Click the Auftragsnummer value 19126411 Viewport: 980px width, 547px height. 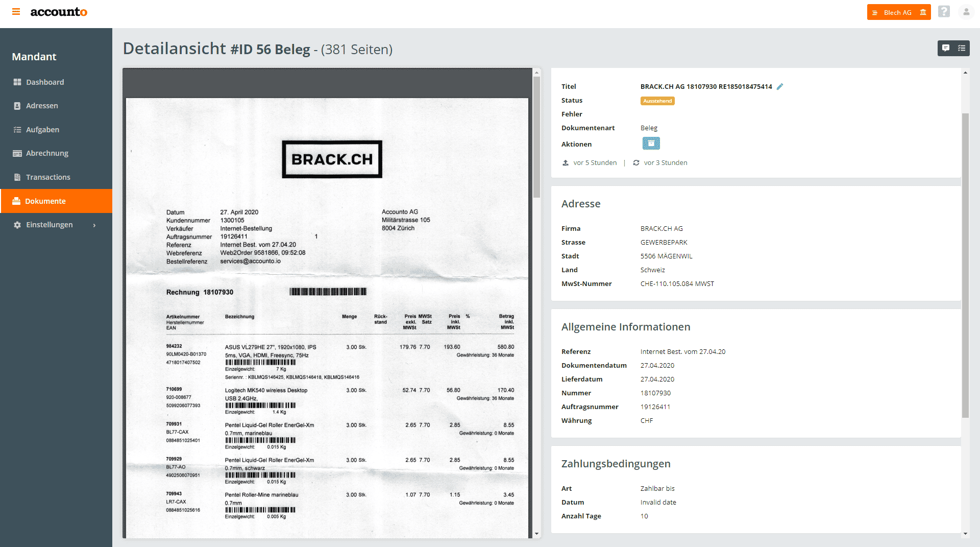655,407
